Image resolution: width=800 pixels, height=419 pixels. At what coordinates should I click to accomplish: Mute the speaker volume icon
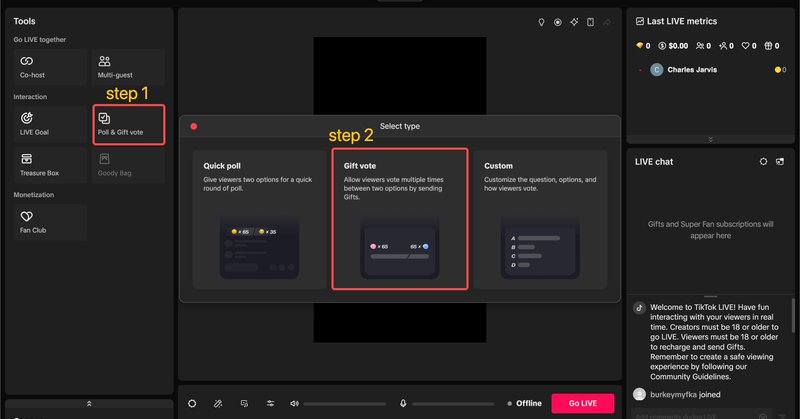click(x=294, y=403)
